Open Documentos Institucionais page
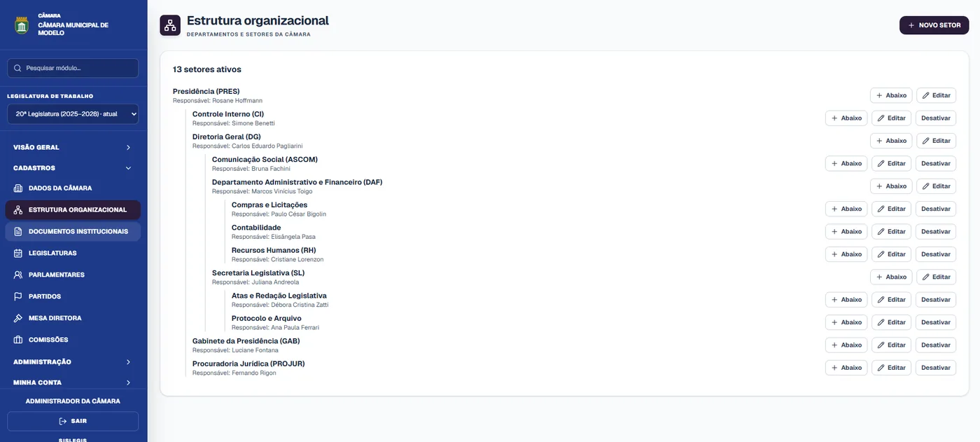The height and width of the screenshot is (442, 980). point(73,232)
